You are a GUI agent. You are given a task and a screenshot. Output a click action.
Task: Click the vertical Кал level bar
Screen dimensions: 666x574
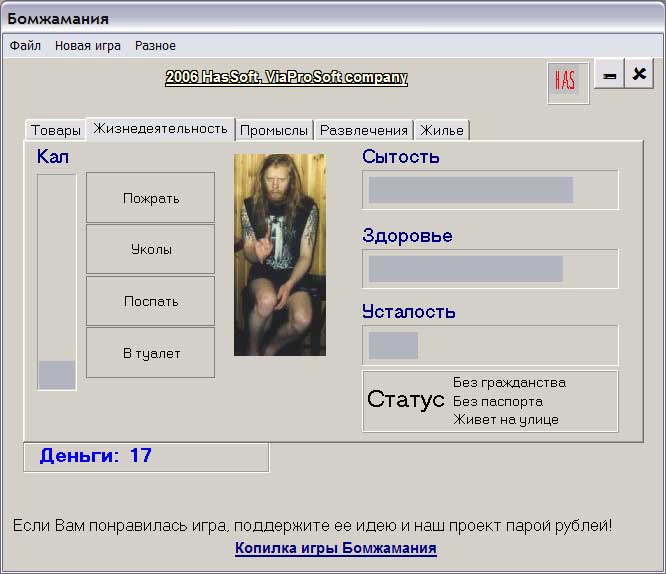(x=57, y=282)
